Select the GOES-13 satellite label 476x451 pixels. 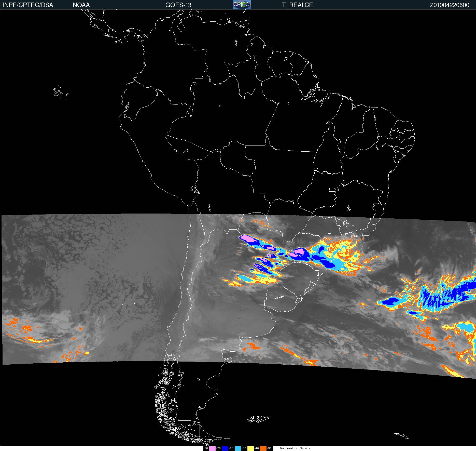[x=178, y=5]
